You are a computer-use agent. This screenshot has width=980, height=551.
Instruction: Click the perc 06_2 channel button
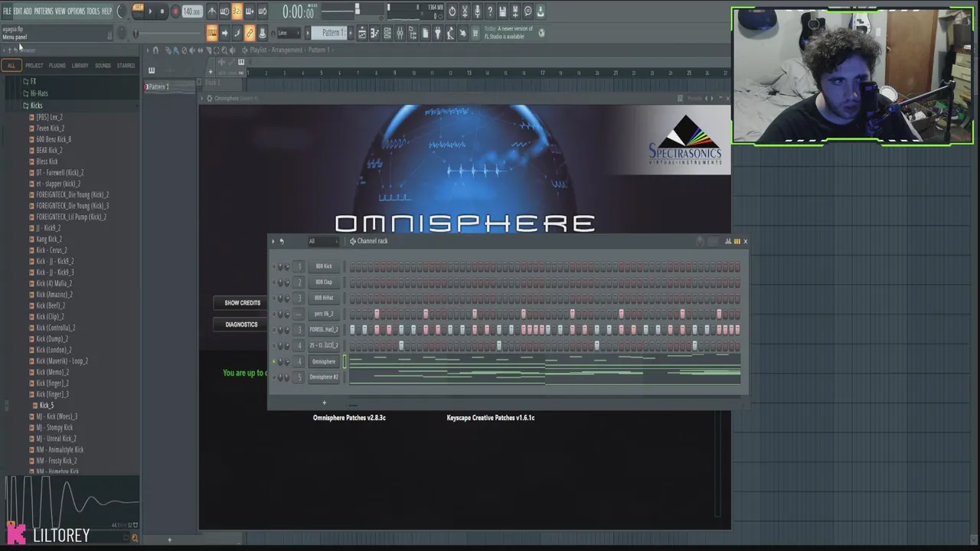(x=324, y=314)
